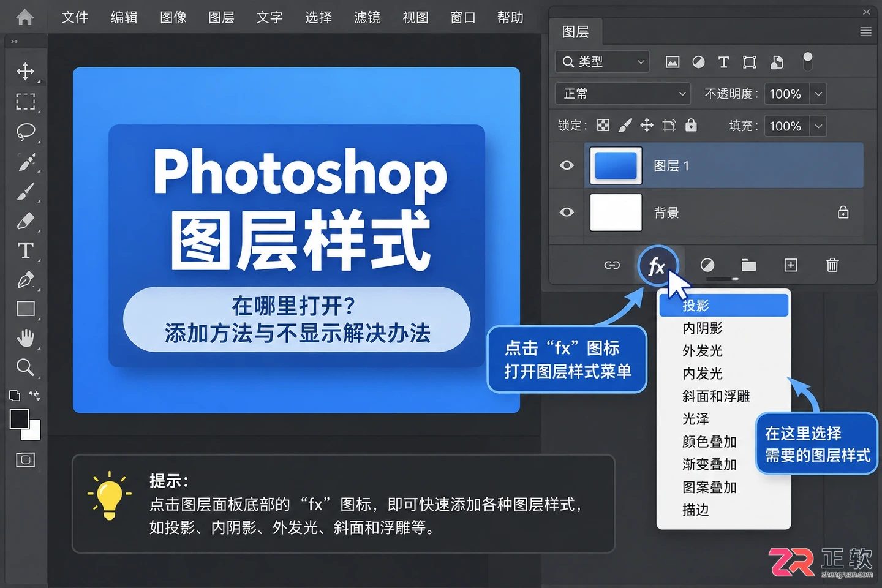Image resolution: width=882 pixels, height=588 pixels.
Task: Choose 斜面和浮雕 from fx menu
Action: tap(724, 396)
